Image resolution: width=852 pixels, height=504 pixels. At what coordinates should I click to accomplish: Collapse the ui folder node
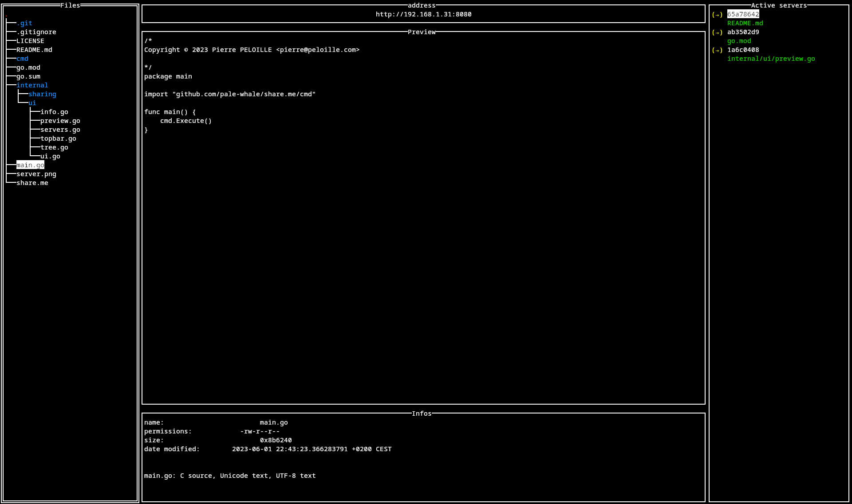click(32, 103)
